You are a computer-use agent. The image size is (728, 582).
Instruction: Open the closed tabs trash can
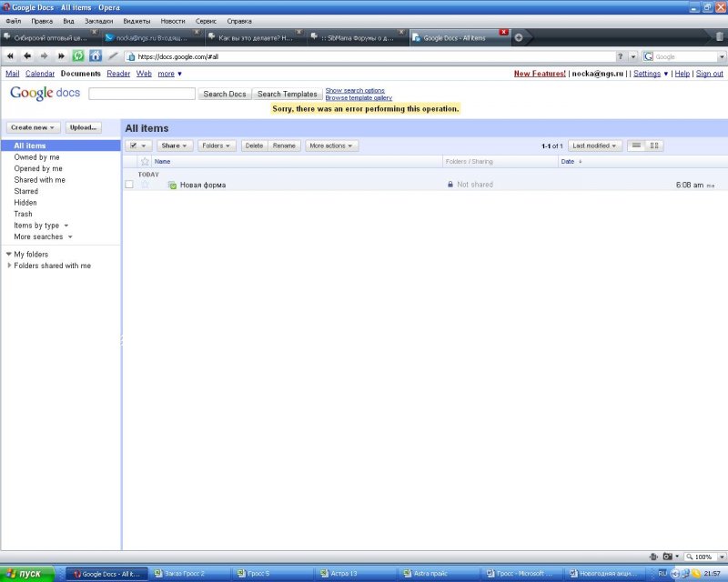point(719,36)
